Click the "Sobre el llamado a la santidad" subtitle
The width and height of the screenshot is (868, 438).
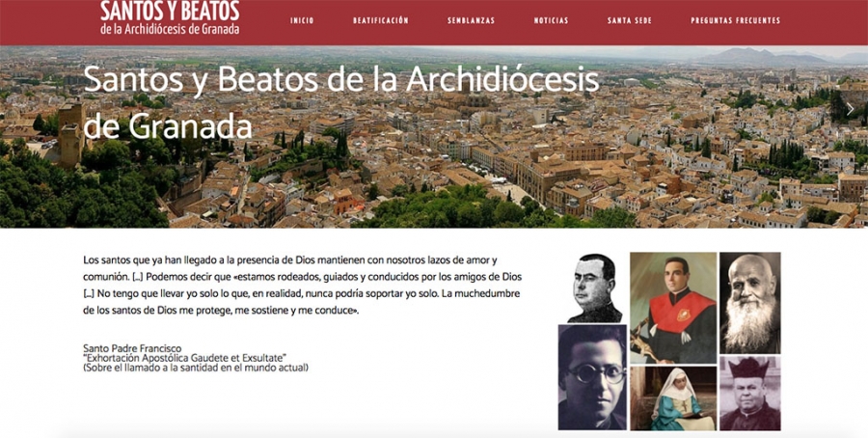pyautogui.click(x=196, y=368)
